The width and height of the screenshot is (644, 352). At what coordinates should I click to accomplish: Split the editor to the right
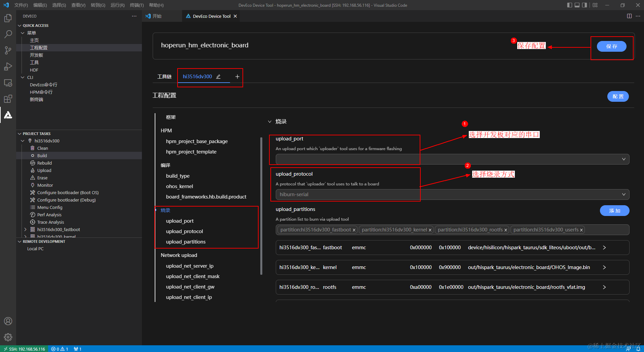pos(629,16)
